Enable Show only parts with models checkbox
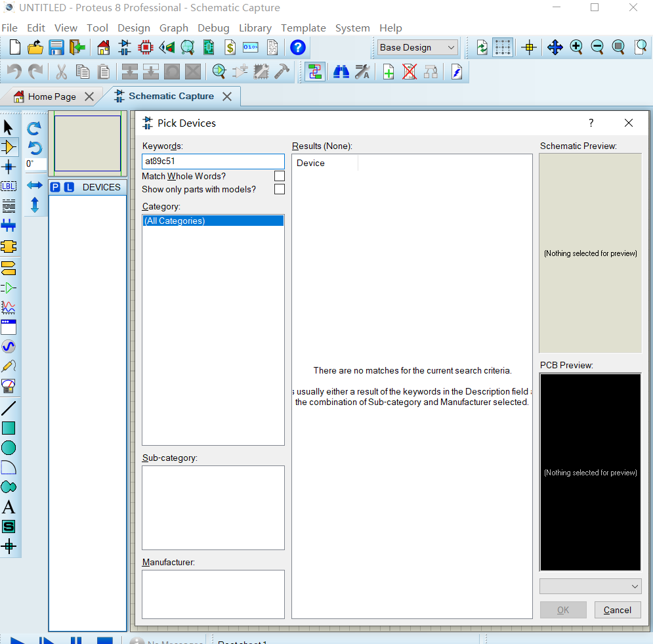Screen dimensions: 653x644 [x=280, y=189]
